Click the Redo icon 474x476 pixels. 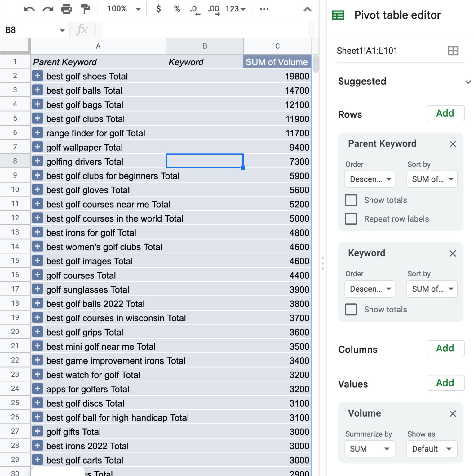point(48,9)
